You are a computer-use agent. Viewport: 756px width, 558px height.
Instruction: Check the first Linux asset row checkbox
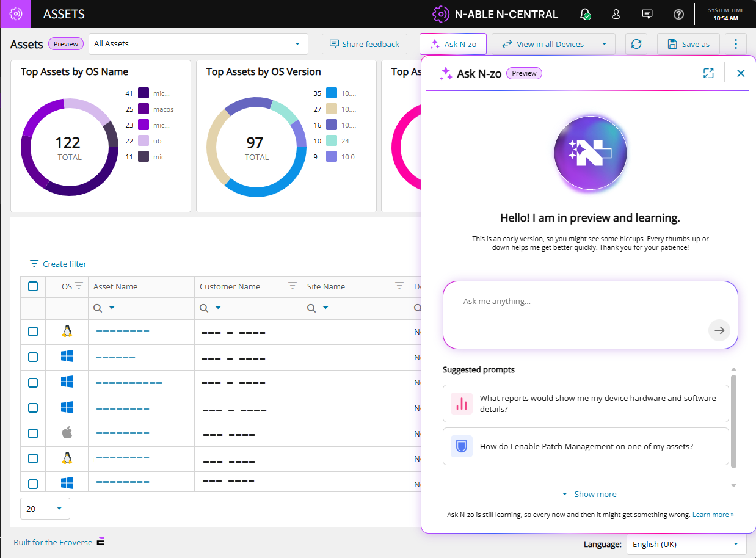tap(33, 332)
